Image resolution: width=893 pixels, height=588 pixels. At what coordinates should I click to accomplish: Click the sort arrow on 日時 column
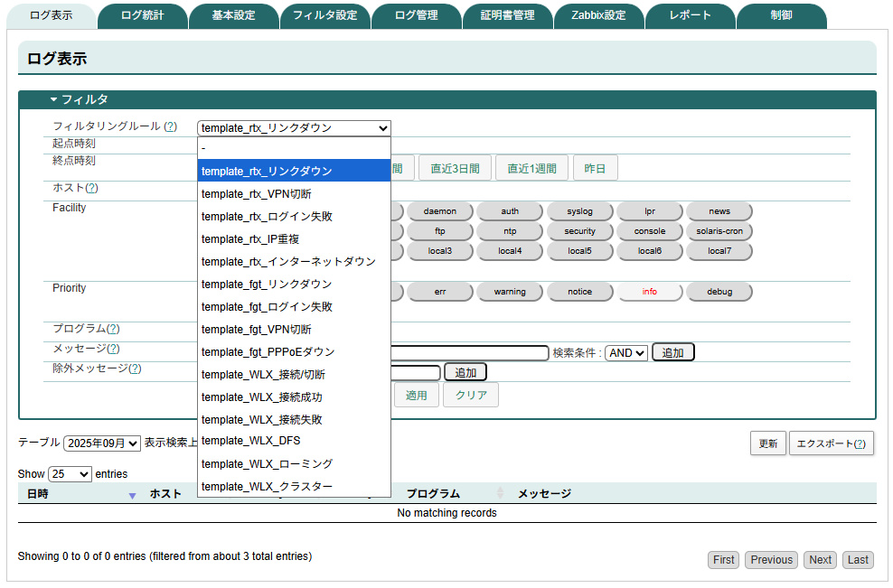(132, 497)
